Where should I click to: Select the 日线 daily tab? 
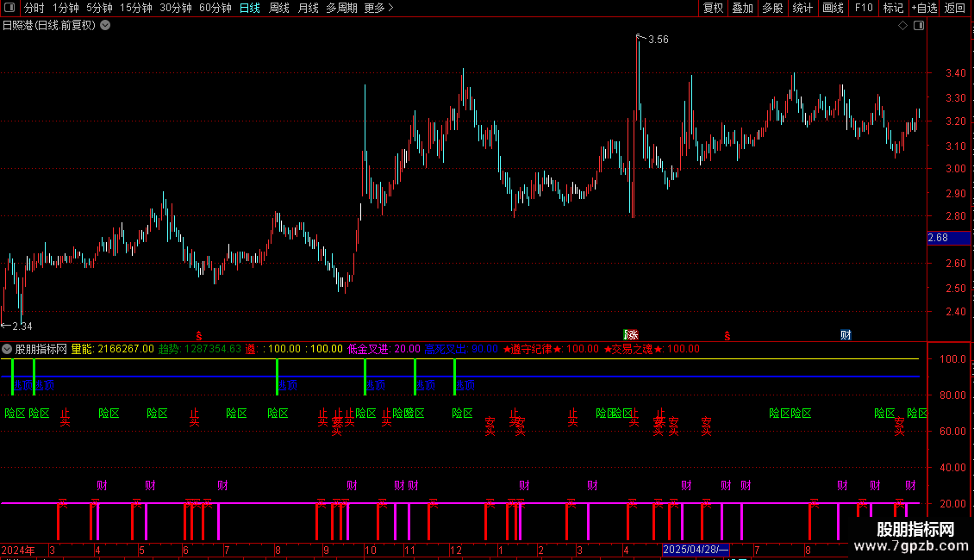pyautogui.click(x=250, y=8)
